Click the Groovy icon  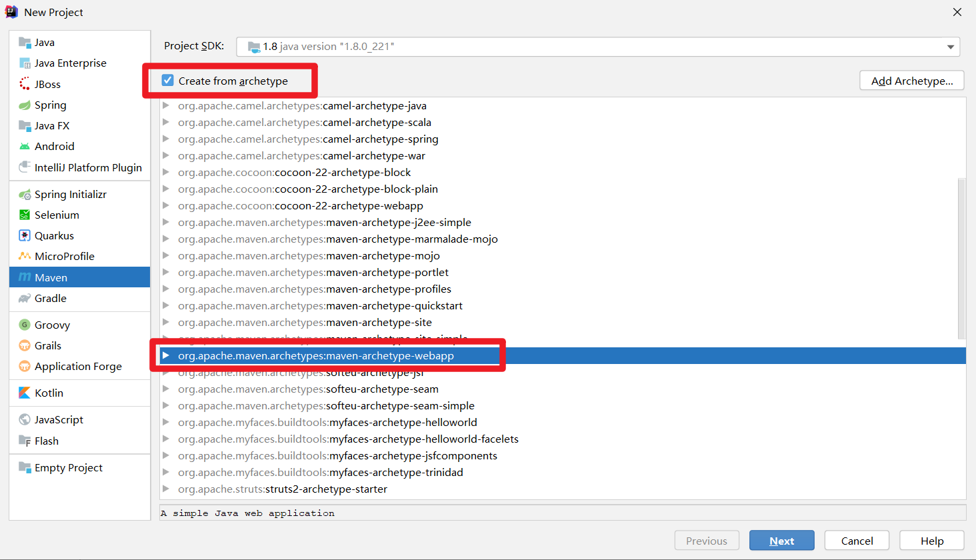(x=25, y=325)
